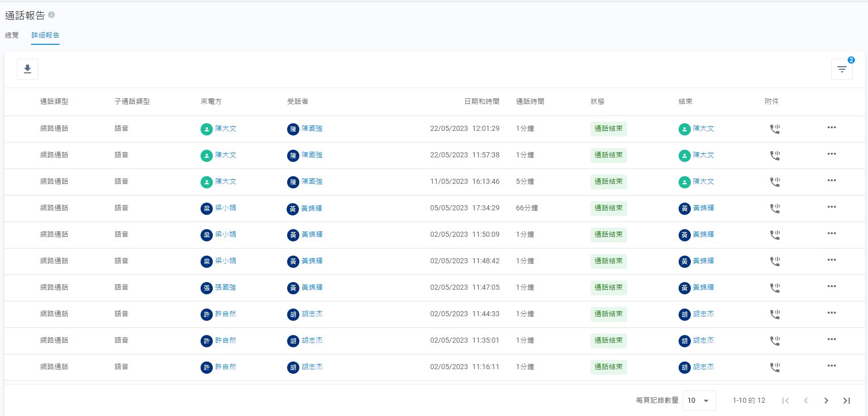Switch to the 總覽 tab
The width and height of the screenshot is (868, 416).
pyautogui.click(x=12, y=35)
